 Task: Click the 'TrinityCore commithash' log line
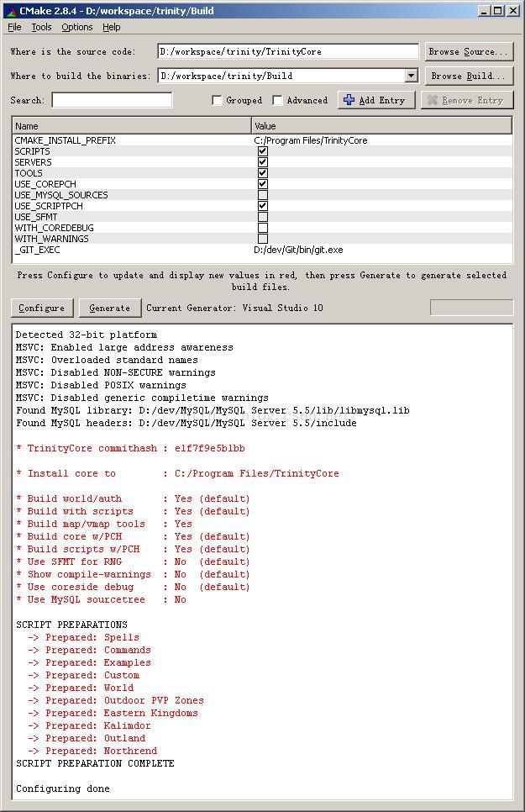pos(130,448)
